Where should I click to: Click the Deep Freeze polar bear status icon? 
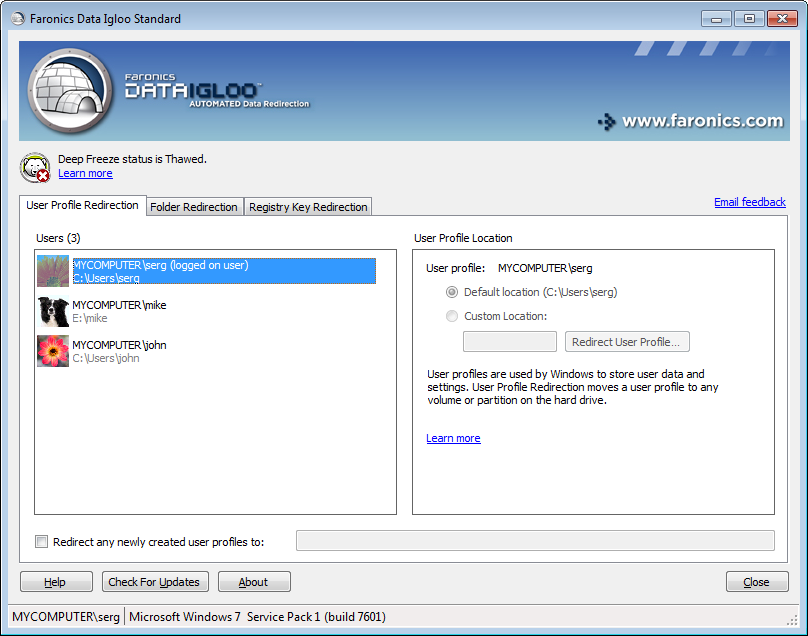(35, 168)
